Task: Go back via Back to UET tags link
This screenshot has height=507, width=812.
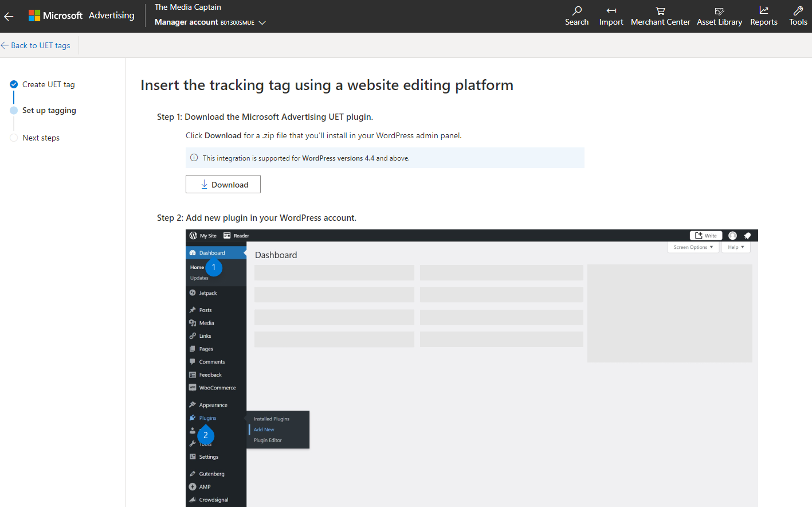Action: pos(36,45)
